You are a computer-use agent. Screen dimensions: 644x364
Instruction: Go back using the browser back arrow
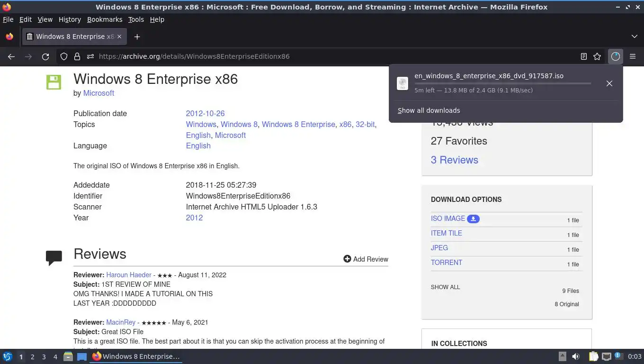[x=11, y=56]
